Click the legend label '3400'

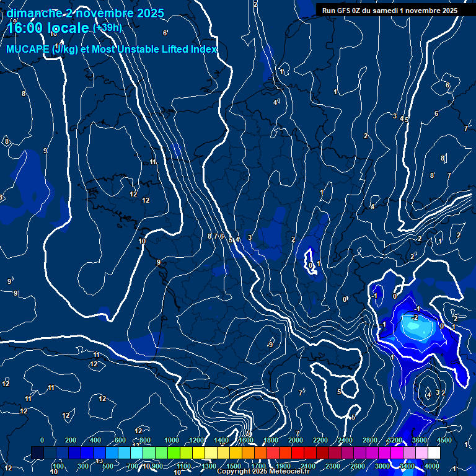[x=407, y=466]
